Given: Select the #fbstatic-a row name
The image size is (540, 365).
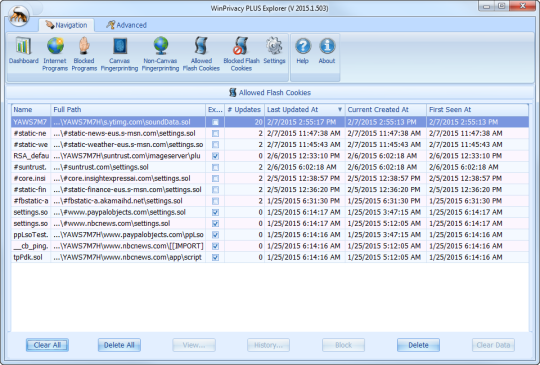Looking at the screenshot, I should click(31, 201).
